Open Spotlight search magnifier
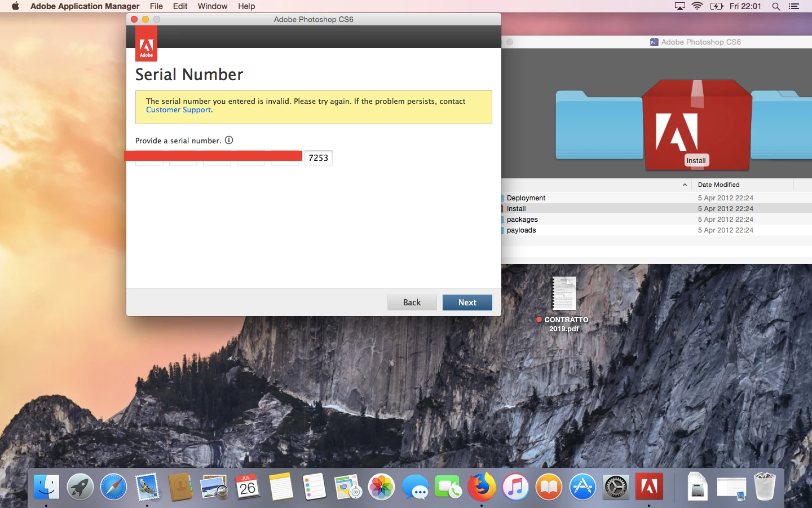 point(776,6)
